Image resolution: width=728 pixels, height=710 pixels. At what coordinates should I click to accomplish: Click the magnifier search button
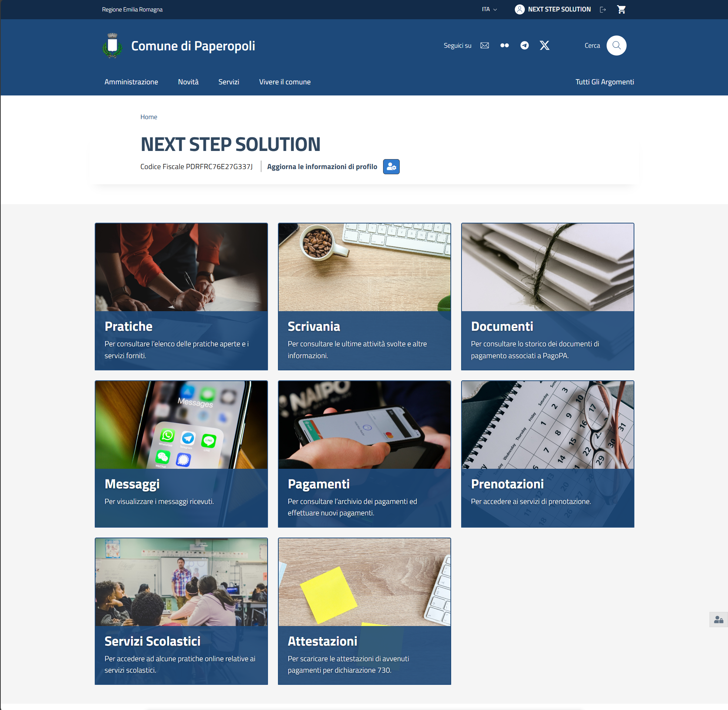616,46
